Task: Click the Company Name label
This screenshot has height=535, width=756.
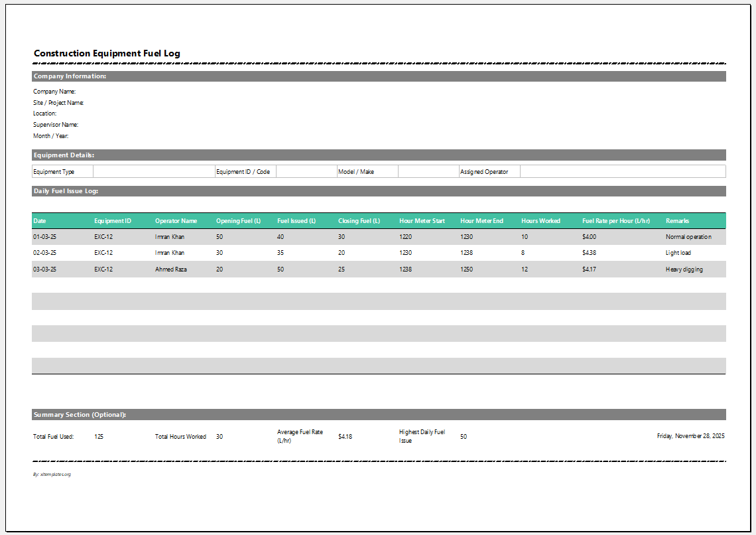Action: pos(54,92)
